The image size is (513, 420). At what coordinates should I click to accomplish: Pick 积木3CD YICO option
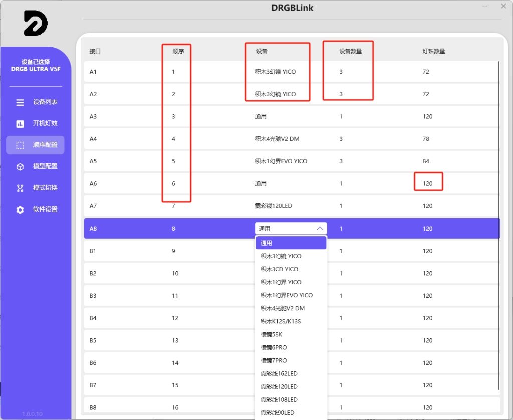pos(291,269)
